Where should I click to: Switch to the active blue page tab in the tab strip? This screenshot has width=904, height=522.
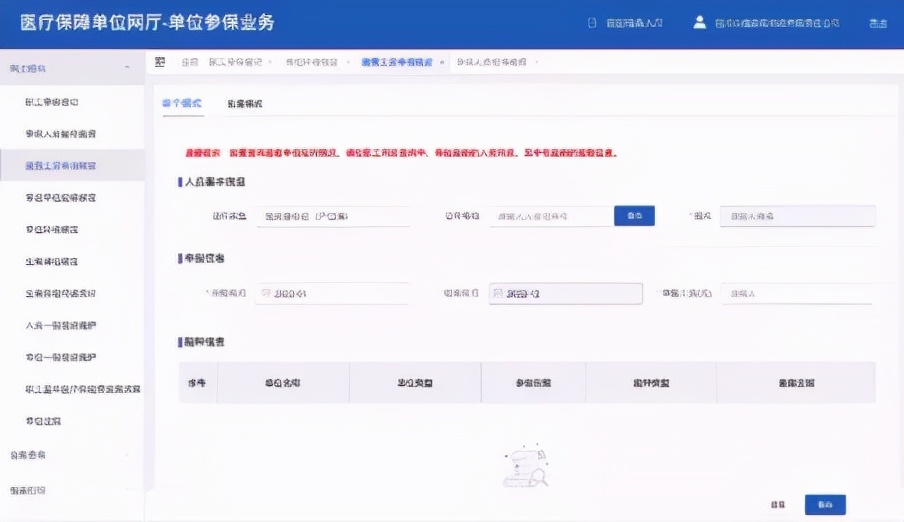click(x=397, y=62)
